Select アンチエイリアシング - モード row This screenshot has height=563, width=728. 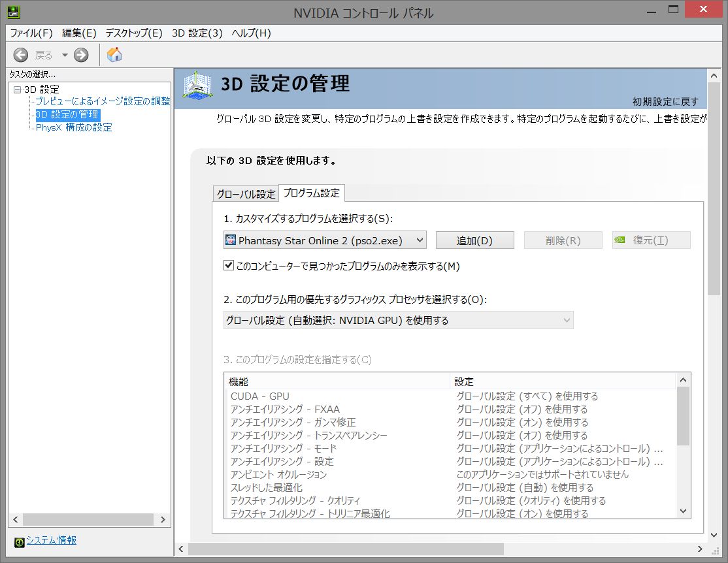point(450,448)
